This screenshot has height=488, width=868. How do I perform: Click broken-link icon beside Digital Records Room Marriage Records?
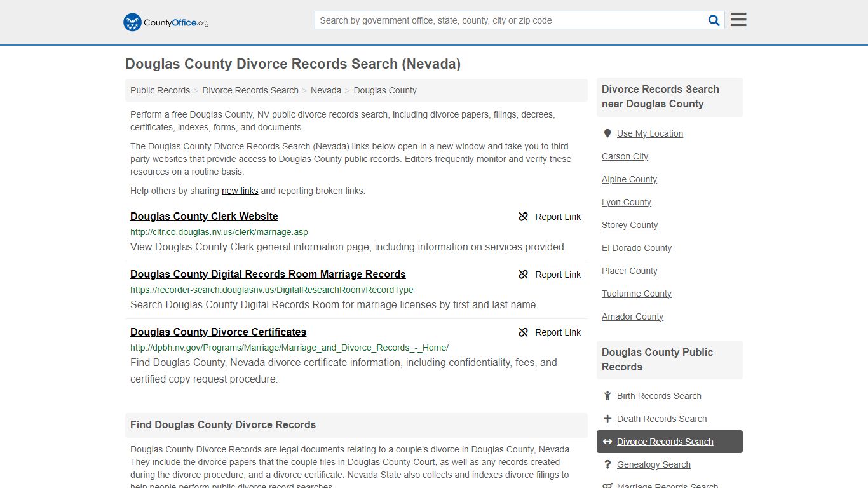524,274
